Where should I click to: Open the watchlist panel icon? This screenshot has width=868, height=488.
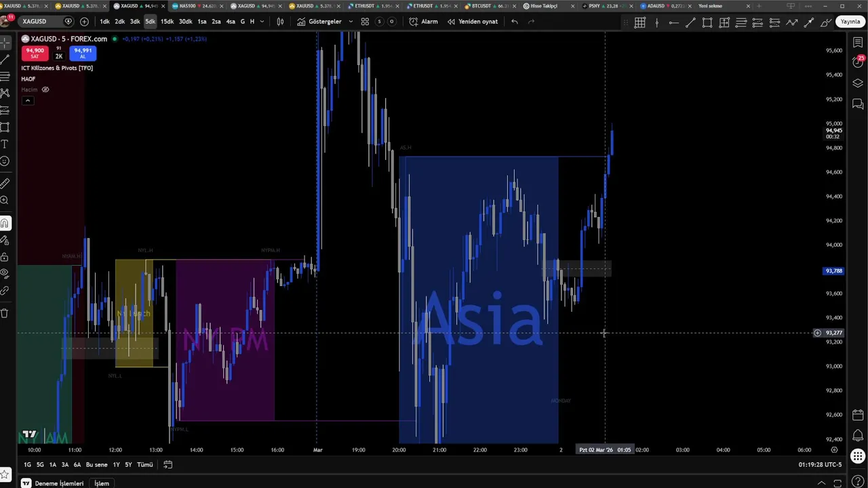[x=858, y=43]
